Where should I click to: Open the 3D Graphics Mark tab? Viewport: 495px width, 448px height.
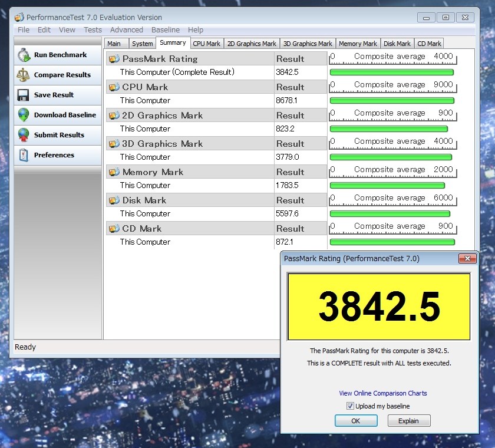308,44
